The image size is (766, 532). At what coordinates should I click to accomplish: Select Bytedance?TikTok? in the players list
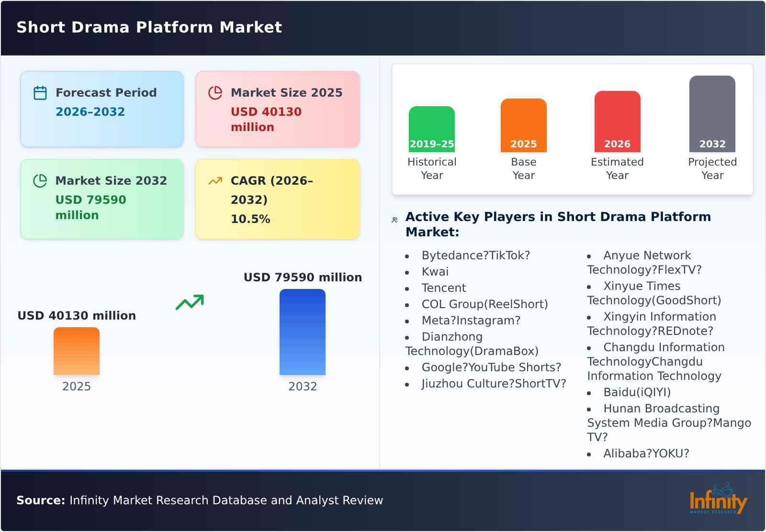476,255
